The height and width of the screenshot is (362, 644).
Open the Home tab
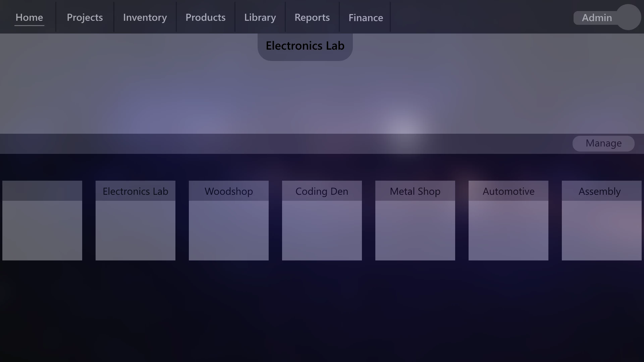coord(29,17)
